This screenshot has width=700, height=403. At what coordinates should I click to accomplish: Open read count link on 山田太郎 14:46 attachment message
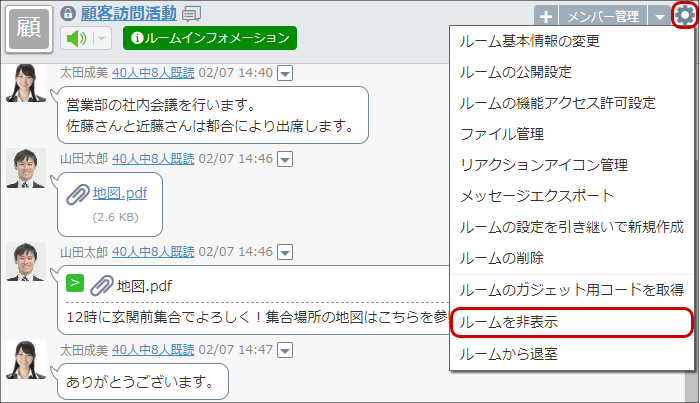pyautogui.click(x=153, y=158)
